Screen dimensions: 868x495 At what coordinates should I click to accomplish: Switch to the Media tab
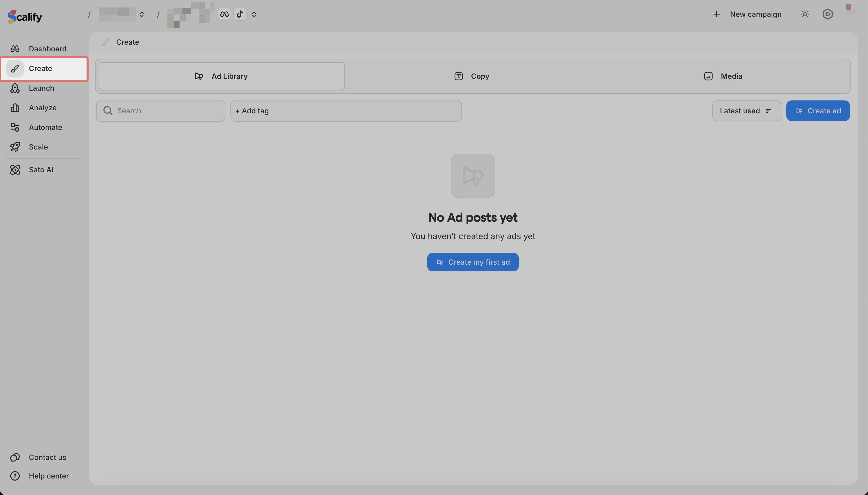tap(723, 76)
